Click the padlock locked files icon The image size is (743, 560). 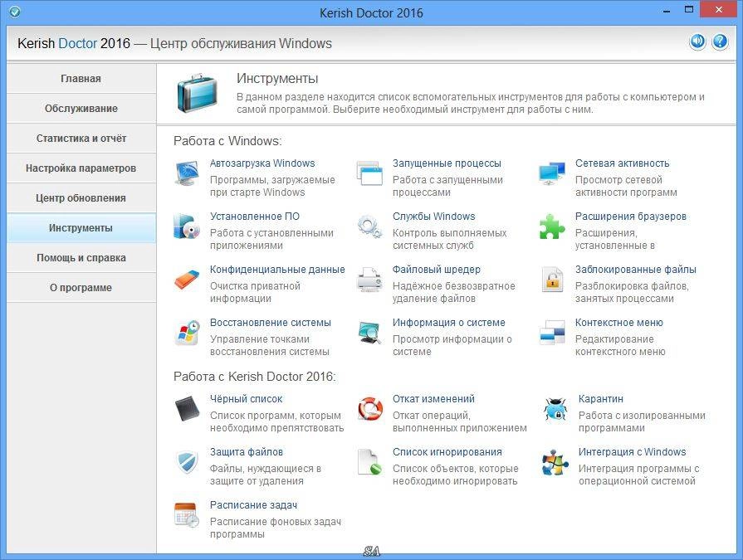(x=552, y=280)
